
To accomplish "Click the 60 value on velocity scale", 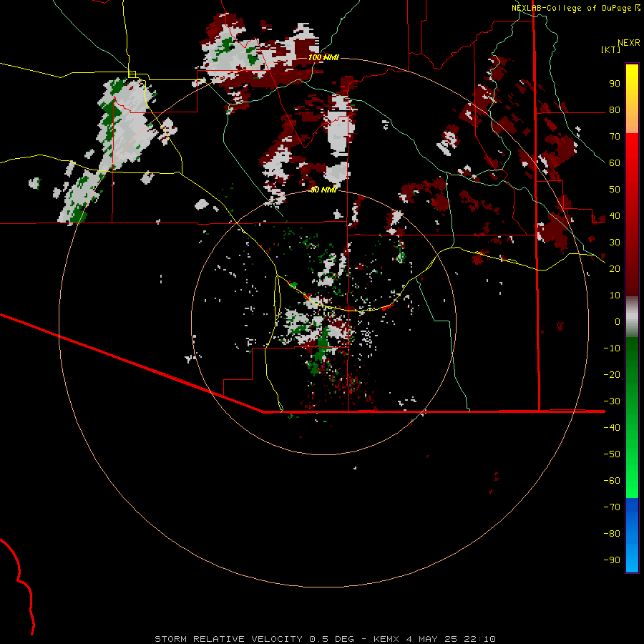I will pyautogui.click(x=615, y=162).
